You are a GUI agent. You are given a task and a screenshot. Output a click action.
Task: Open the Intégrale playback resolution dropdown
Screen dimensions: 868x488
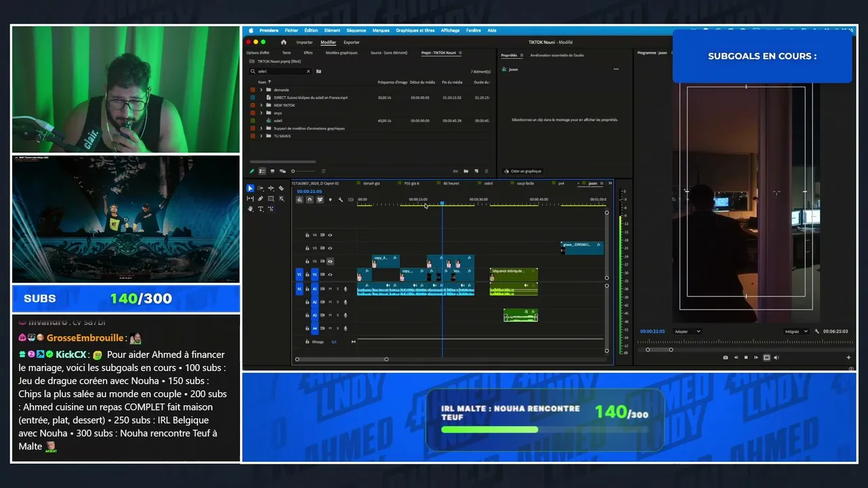coord(796,331)
